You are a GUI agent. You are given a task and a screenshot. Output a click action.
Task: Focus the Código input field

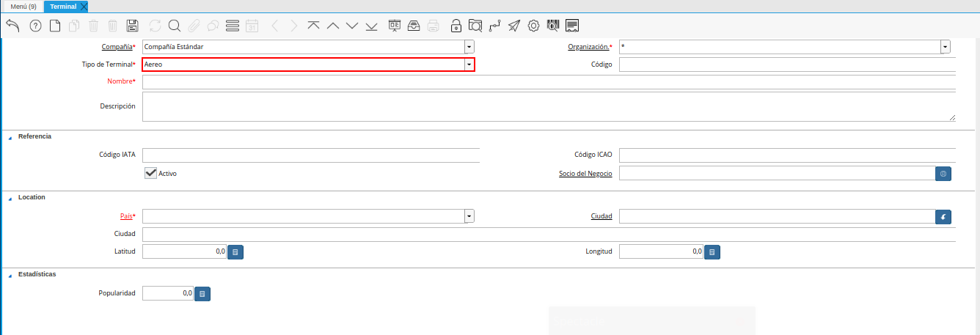click(x=787, y=65)
